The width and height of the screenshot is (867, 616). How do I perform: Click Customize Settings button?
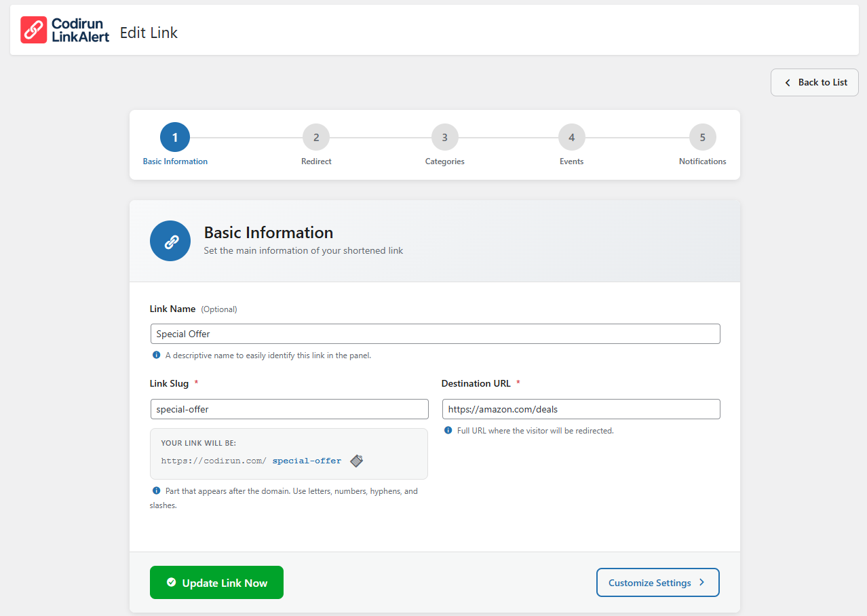pos(657,582)
